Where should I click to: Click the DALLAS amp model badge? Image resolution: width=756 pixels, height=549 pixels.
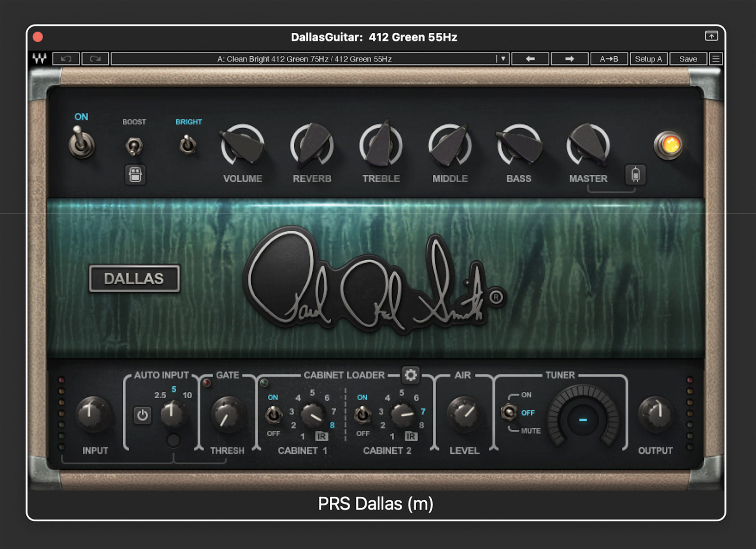click(x=134, y=278)
